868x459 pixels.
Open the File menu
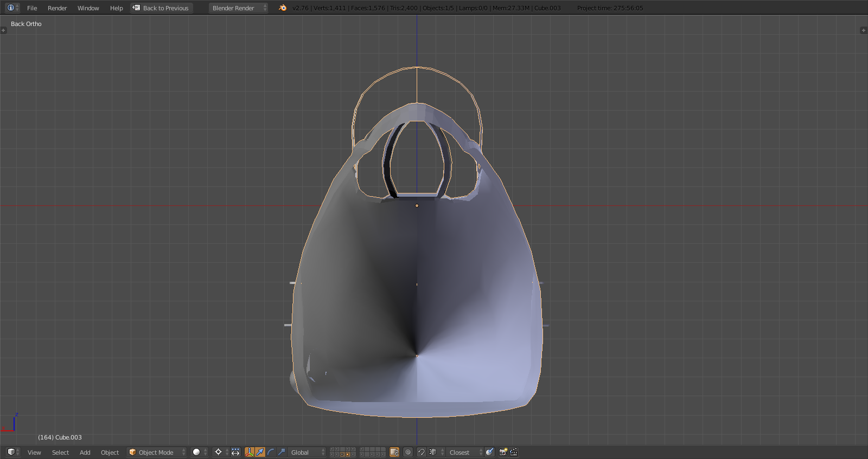32,8
